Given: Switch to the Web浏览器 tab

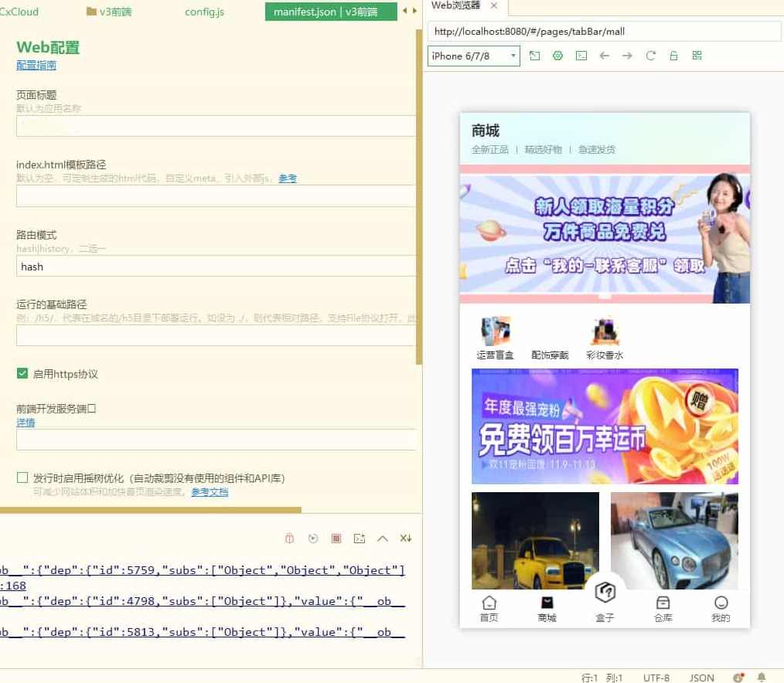Looking at the screenshot, I should pyautogui.click(x=457, y=6).
